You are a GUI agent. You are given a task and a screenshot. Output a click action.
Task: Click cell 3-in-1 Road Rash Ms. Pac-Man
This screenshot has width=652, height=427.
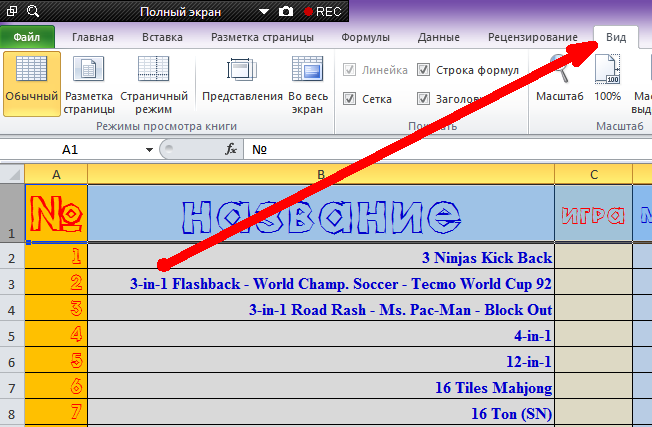coord(321,308)
